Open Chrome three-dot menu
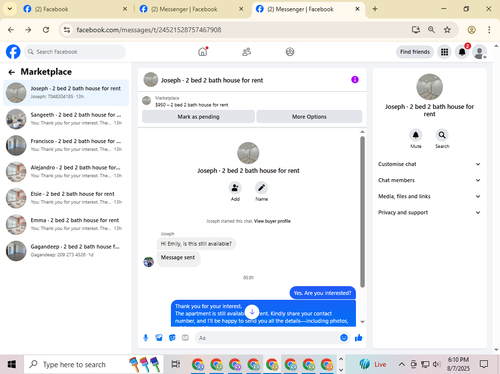 pyautogui.click(x=489, y=30)
